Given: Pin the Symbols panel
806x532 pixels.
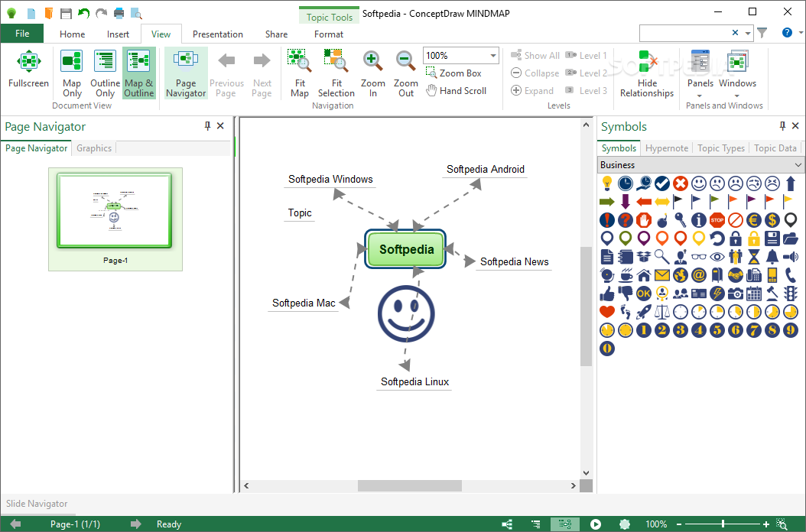Looking at the screenshot, I should [x=782, y=126].
